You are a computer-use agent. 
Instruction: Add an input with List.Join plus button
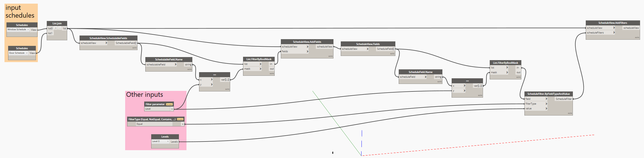pos(56,28)
